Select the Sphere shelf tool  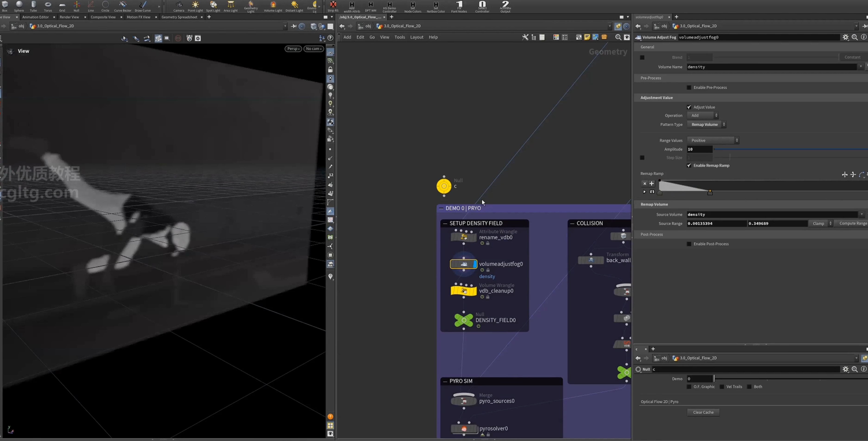pyautogui.click(x=19, y=6)
